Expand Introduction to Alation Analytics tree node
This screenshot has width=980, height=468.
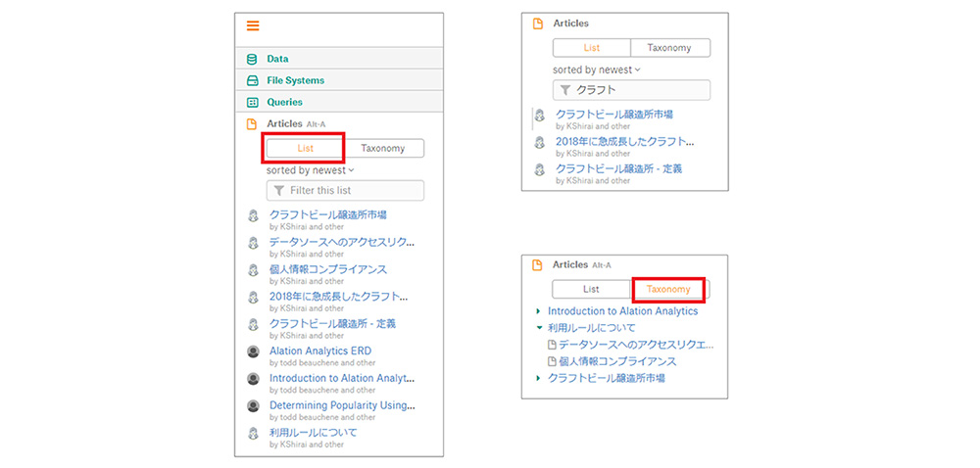538,311
